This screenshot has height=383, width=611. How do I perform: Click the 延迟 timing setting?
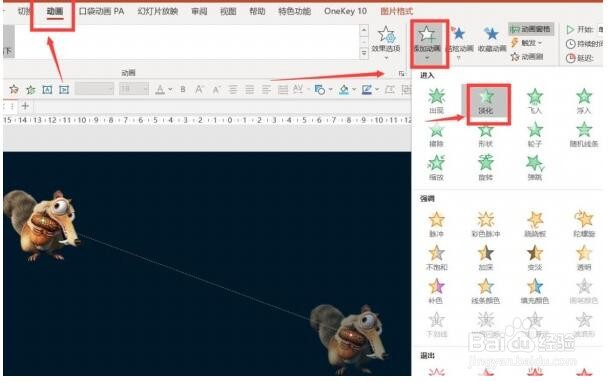point(580,58)
